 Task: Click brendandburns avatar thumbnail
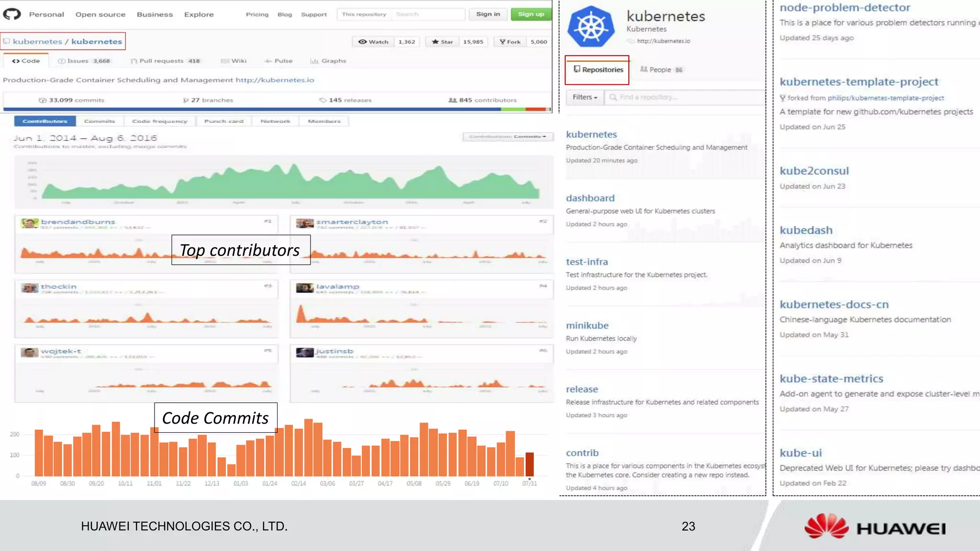pos(30,223)
